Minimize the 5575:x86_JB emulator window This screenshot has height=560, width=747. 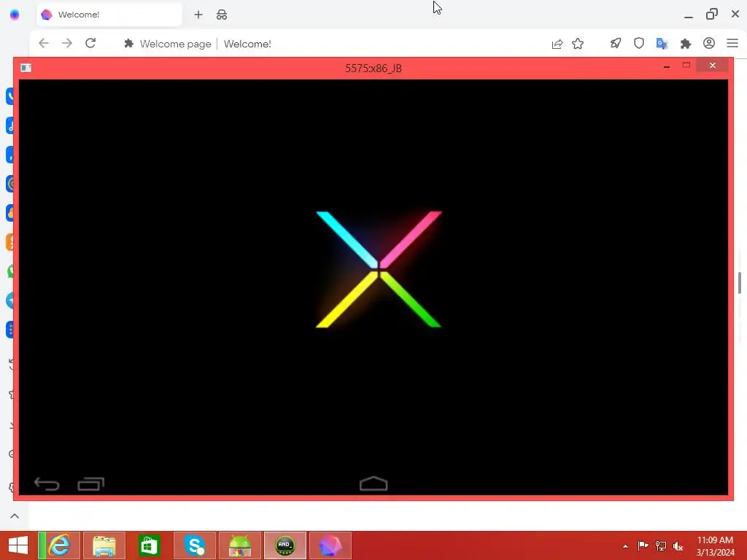(x=667, y=67)
